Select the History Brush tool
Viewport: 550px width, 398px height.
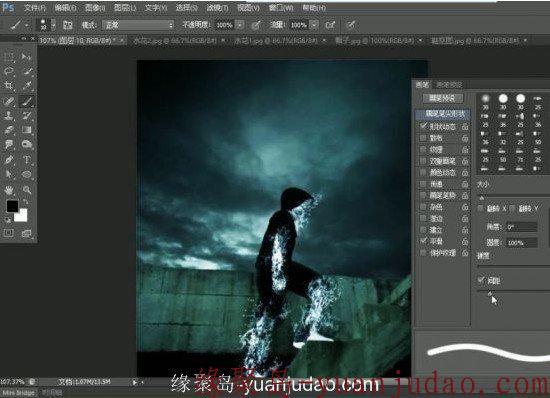27,115
